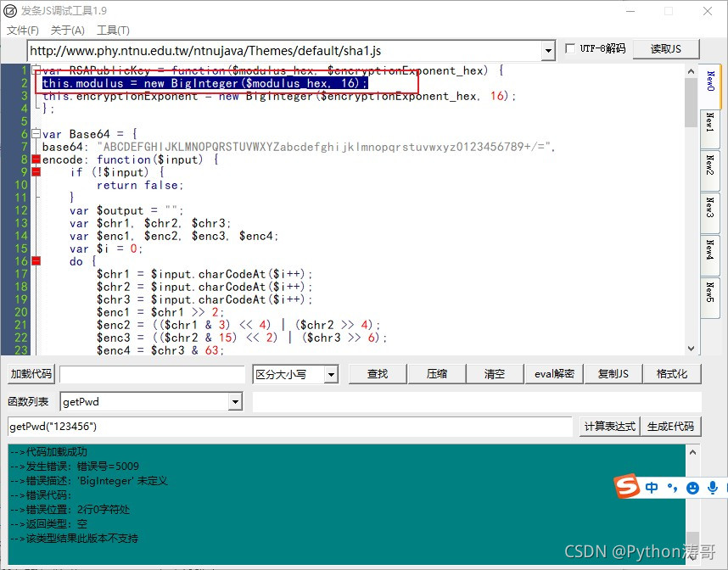
Task: Click the 读取JS button
Action: (x=666, y=48)
